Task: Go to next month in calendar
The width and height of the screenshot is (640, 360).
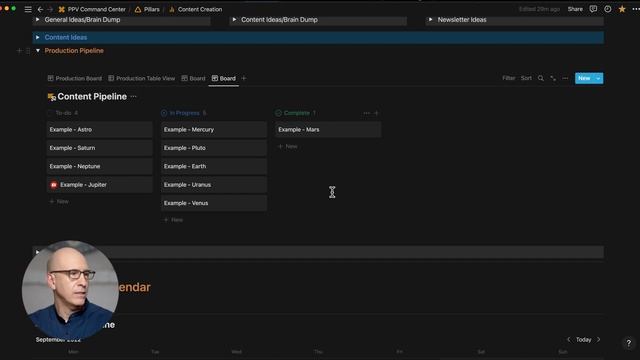Action: 598,340
